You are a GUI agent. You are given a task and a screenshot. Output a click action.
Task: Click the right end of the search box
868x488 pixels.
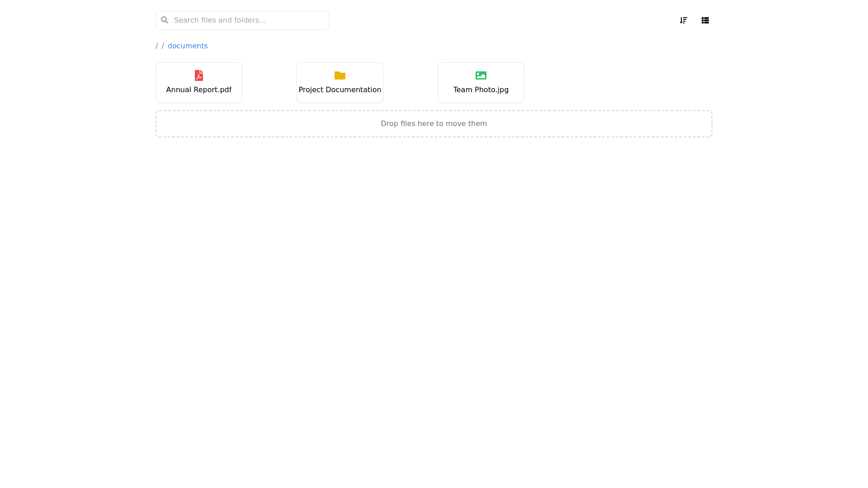[x=321, y=20]
